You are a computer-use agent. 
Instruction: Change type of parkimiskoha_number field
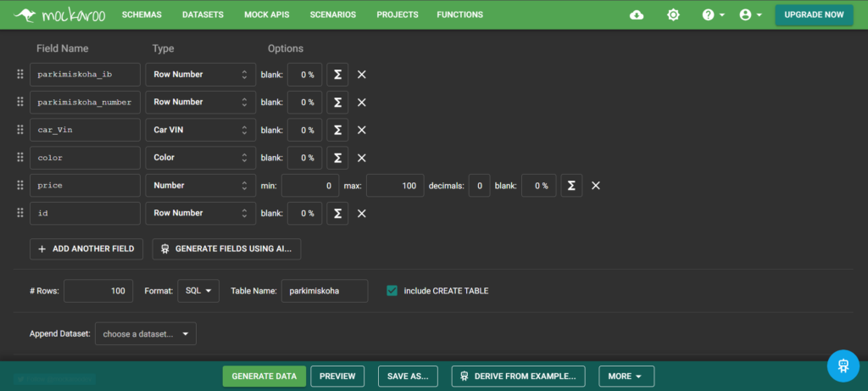click(200, 102)
